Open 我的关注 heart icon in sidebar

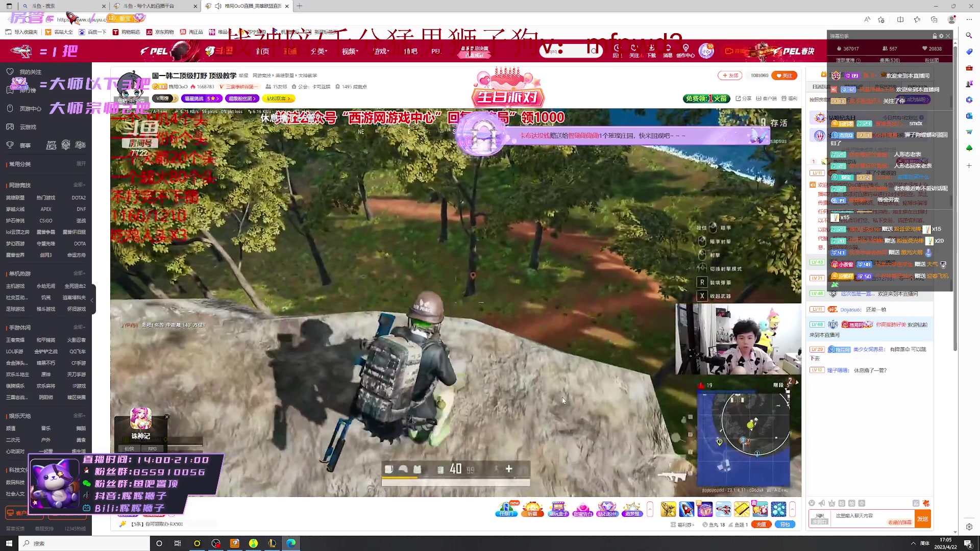10,71
